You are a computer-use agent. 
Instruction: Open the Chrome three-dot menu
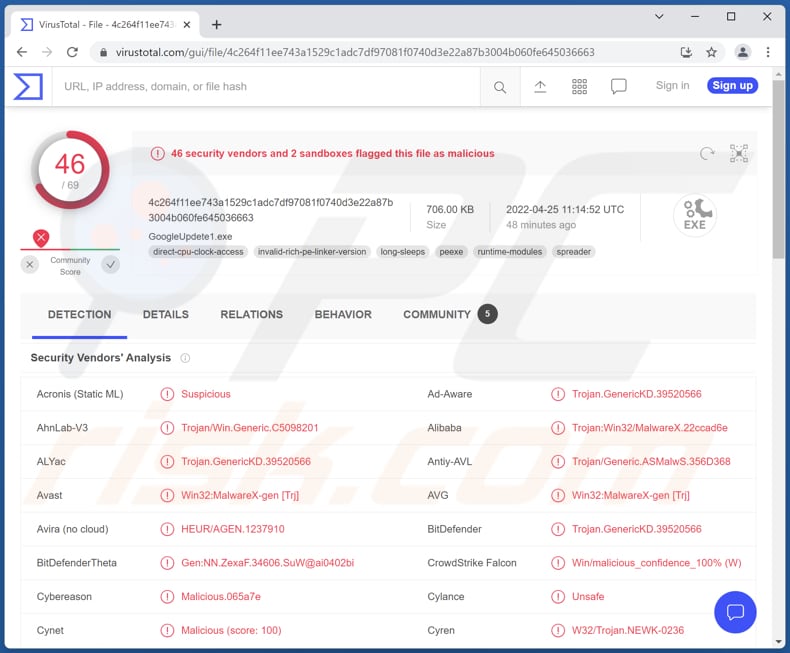768,52
